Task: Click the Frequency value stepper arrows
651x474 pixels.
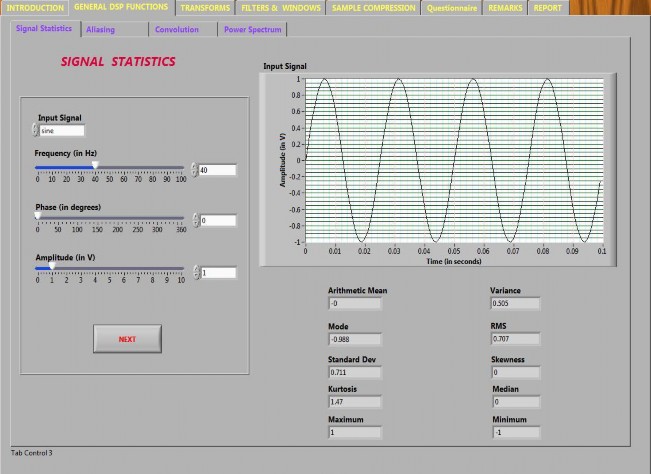Action: coord(194,170)
